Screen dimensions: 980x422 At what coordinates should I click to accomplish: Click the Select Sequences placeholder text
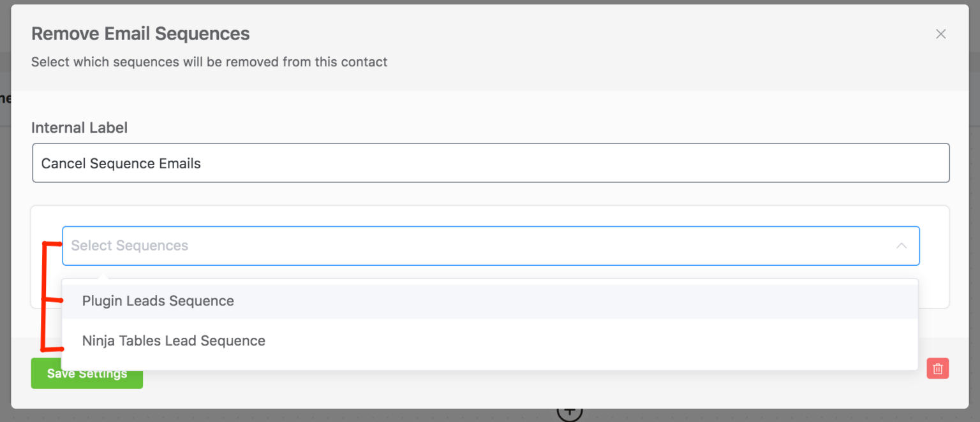pos(130,245)
